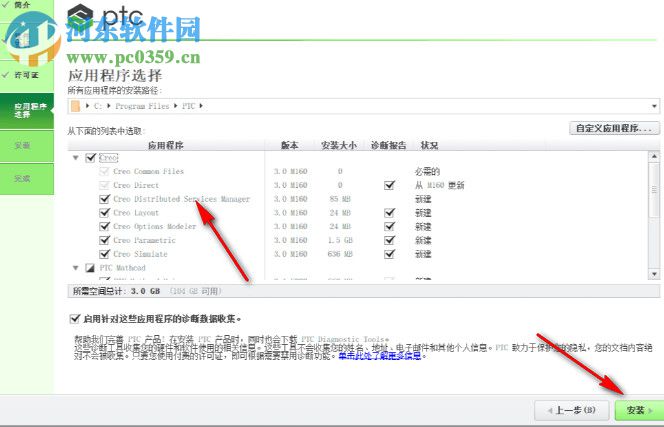Click the folder icon in install path
This screenshot has height=427, width=664.
(x=75, y=106)
